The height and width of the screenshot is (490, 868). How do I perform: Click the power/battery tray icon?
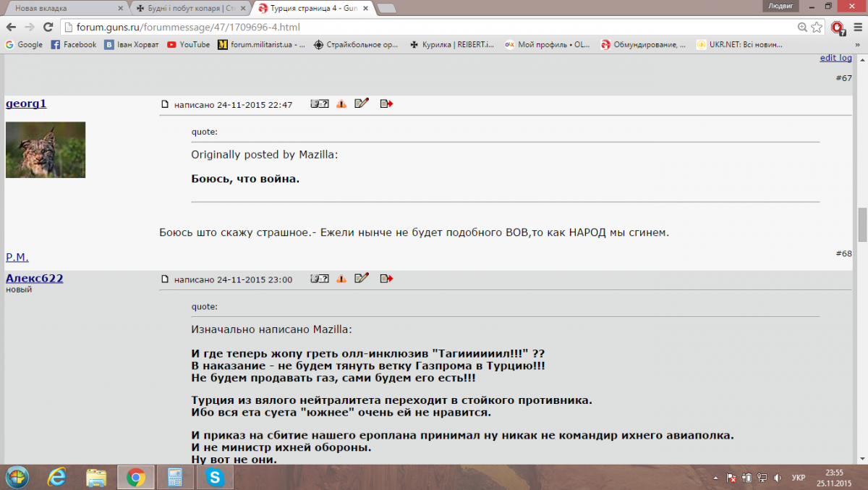(746, 478)
